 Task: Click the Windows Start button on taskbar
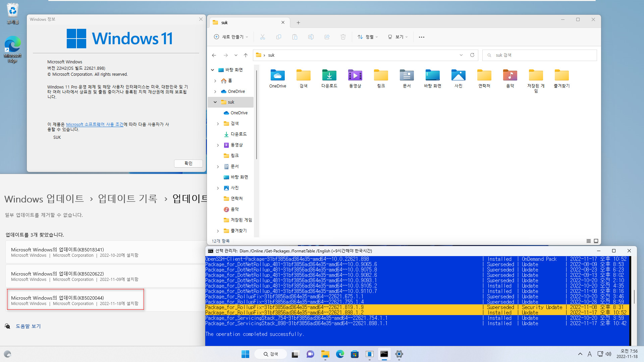[246, 354]
